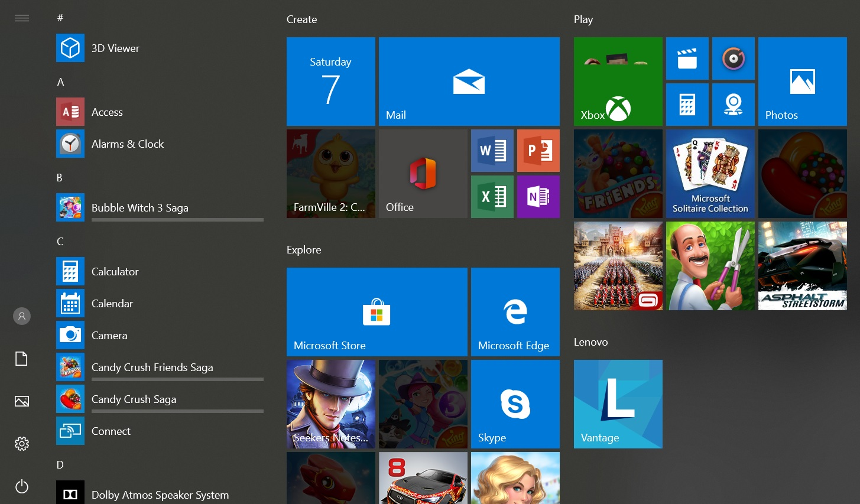Launch PowerPoint from the small tile
860x504 pixels.
538,151
